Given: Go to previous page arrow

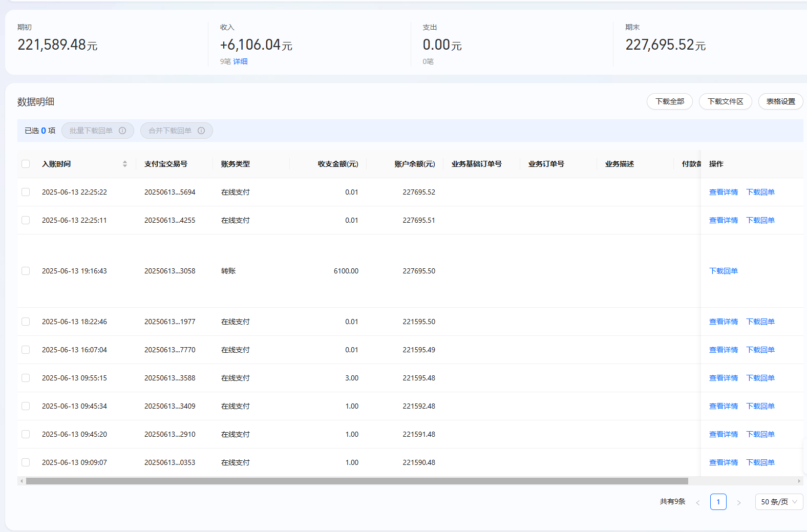Looking at the screenshot, I should 698,502.
